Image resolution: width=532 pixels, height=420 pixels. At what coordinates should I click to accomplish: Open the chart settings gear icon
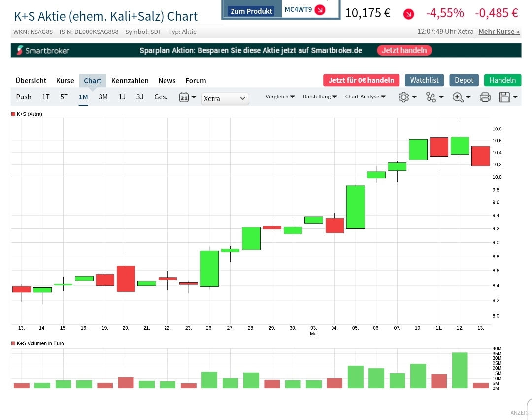click(x=403, y=97)
